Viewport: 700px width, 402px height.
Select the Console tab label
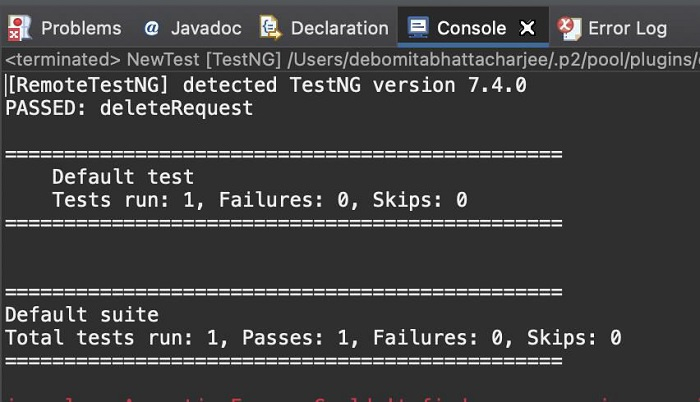tap(471, 28)
